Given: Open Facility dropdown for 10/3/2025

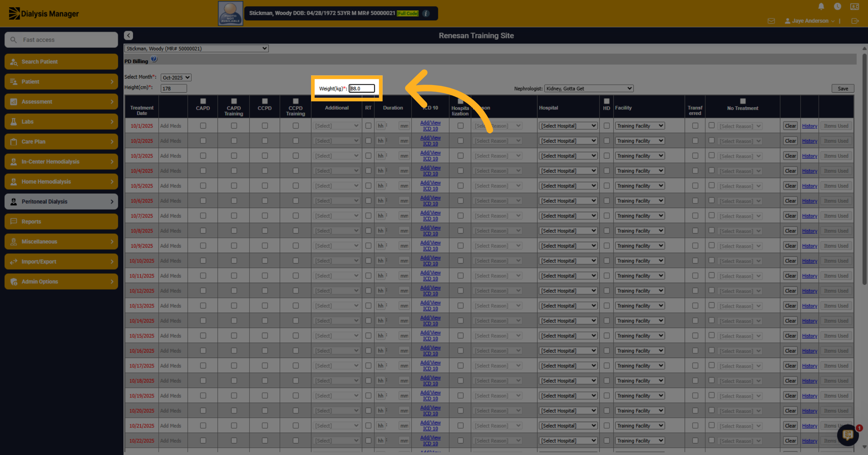Looking at the screenshot, I should [640, 156].
